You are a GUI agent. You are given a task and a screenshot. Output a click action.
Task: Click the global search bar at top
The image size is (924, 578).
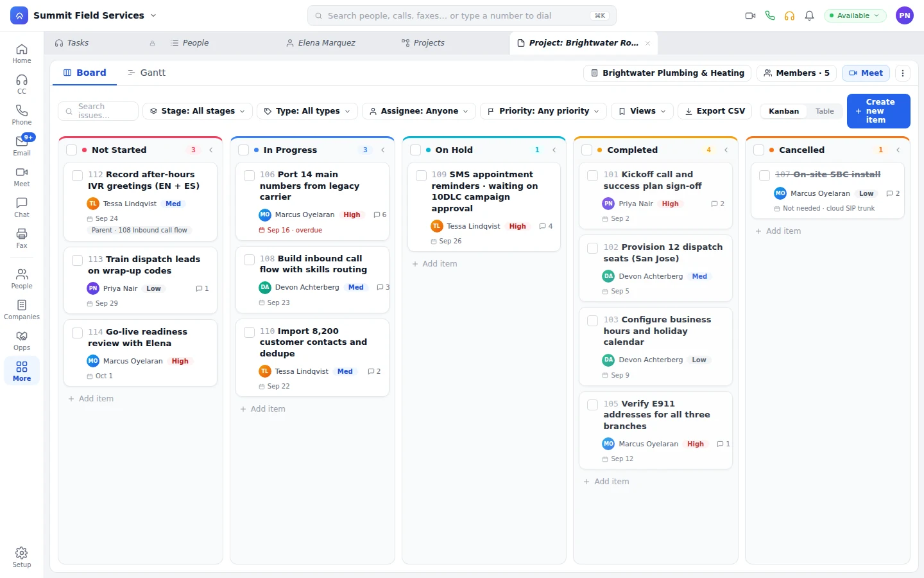462,15
